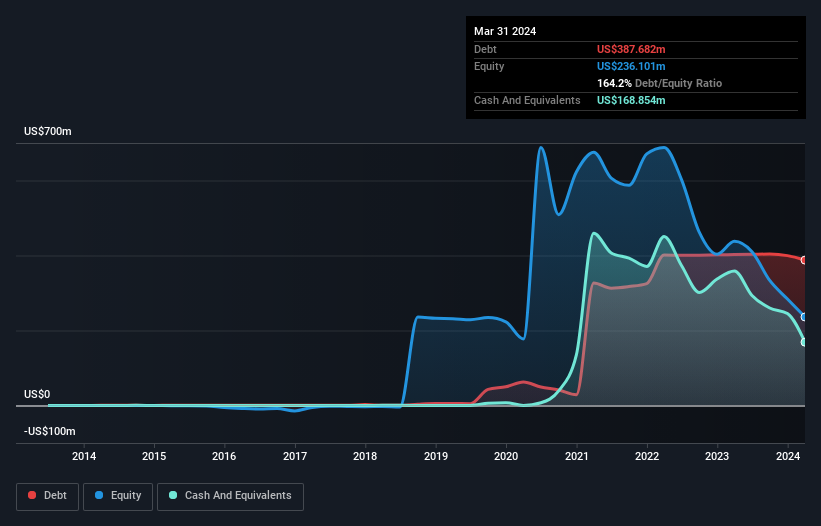Click the 2024 x-axis label
821x526 pixels.
click(x=787, y=456)
